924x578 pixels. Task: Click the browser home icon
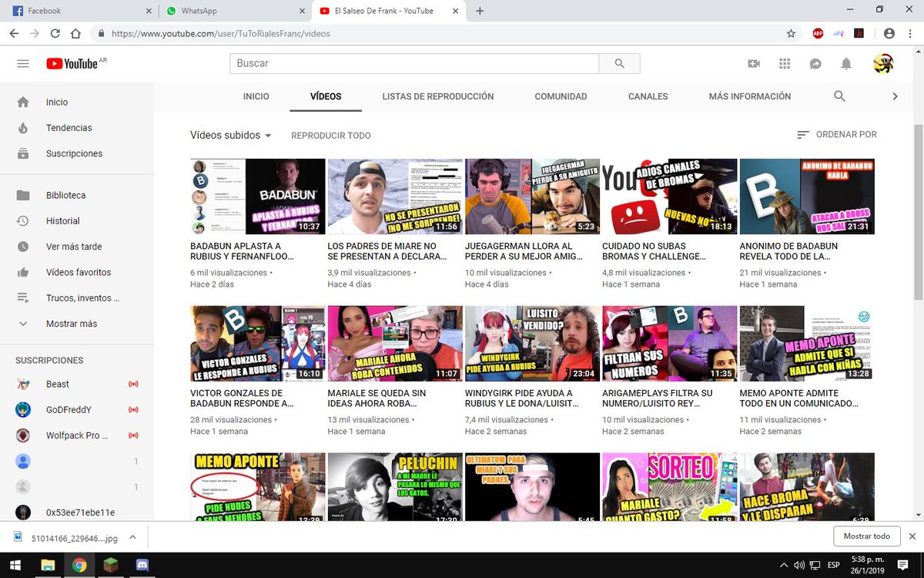pos(75,34)
